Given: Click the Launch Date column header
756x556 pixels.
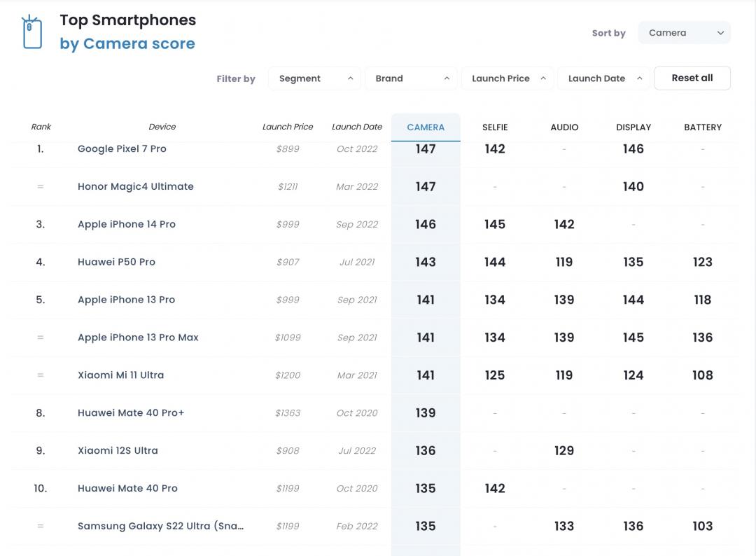Looking at the screenshot, I should tap(357, 127).
